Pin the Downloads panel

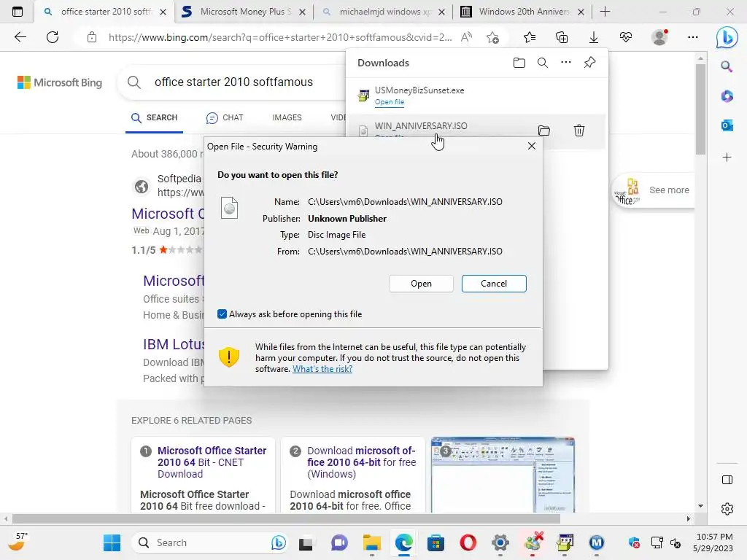589,63
